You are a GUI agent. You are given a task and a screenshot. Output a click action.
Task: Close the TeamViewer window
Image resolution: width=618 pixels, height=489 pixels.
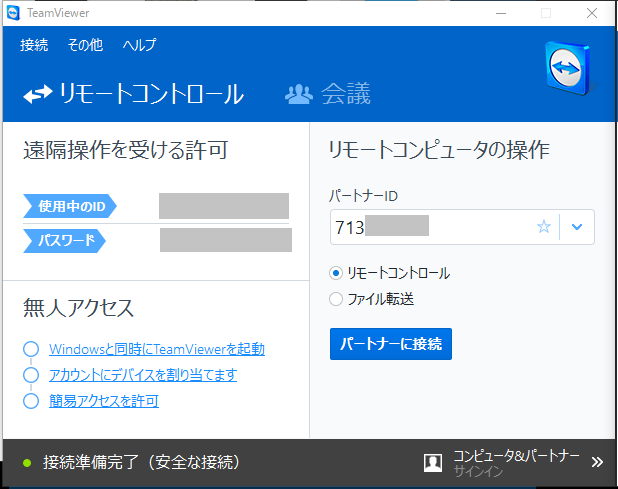[592, 13]
